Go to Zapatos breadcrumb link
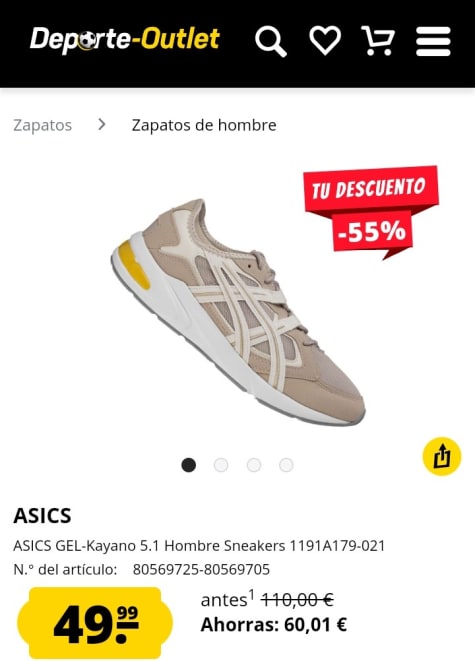This screenshot has width=475, height=661. (43, 125)
